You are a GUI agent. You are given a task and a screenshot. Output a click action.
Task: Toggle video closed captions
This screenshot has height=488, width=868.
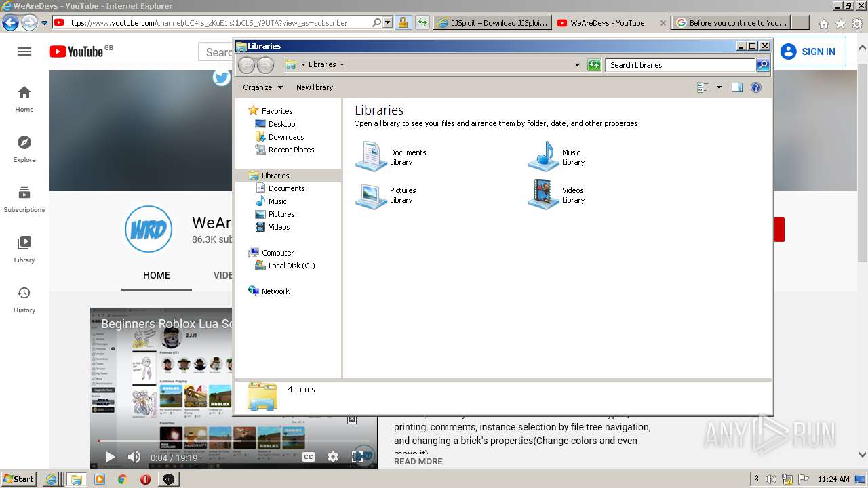[x=309, y=457]
